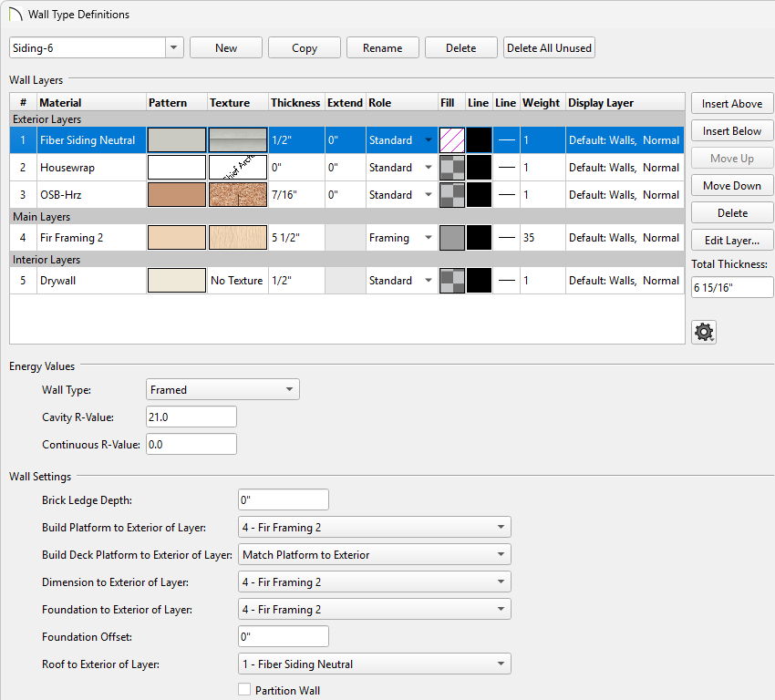Click the layer Delete button beside the table

tap(732, 213)
